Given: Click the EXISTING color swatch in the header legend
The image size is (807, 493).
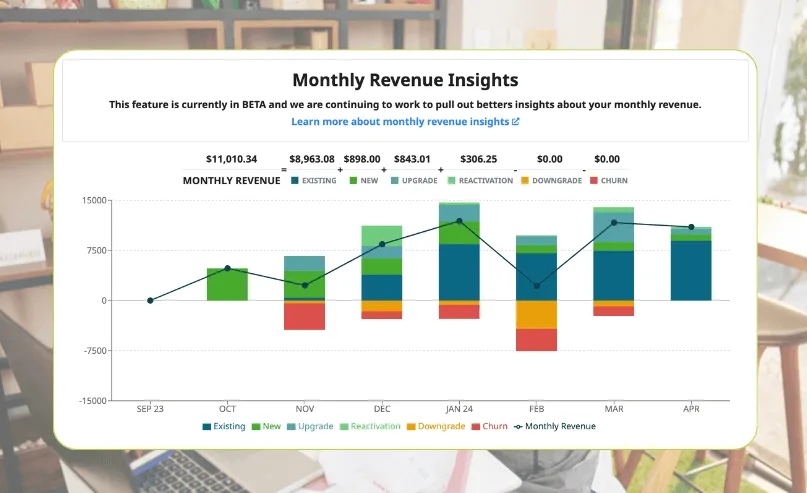Looking at the screenshot, I should click(295, 181).
